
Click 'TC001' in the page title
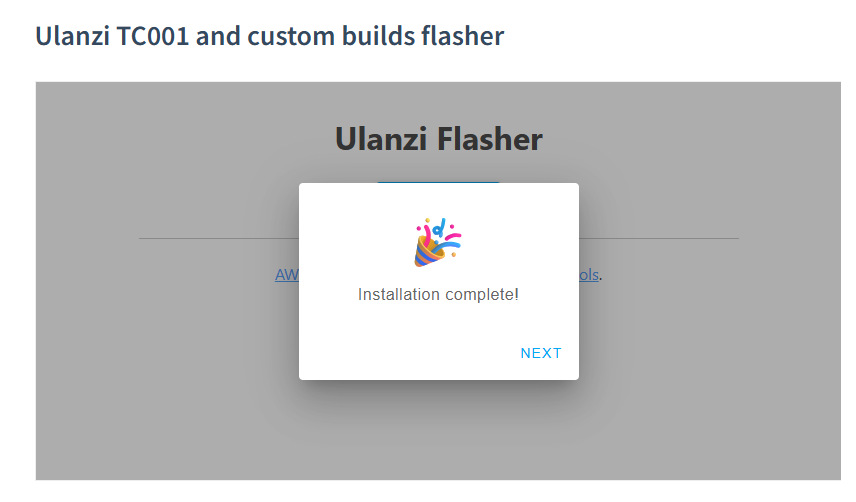click(x=152, y=36)
